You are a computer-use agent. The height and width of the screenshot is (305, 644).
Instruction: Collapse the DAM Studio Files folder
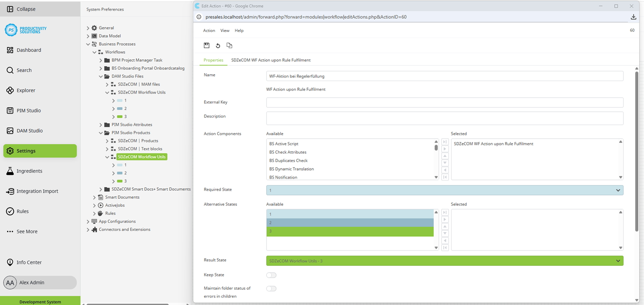101,76
